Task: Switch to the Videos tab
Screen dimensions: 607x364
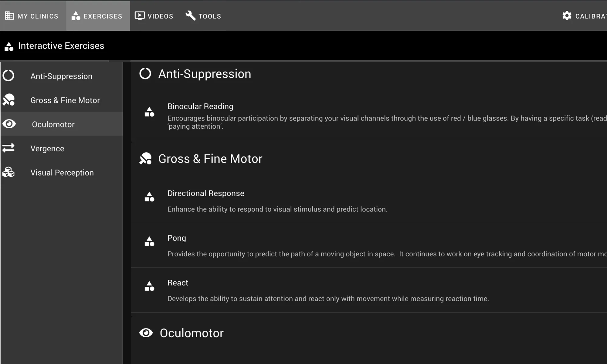Action: click(x=154, y=16)
